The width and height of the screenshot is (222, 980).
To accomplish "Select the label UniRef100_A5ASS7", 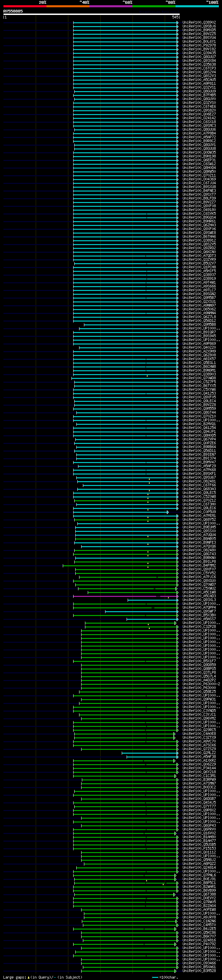I will [199, 619].
